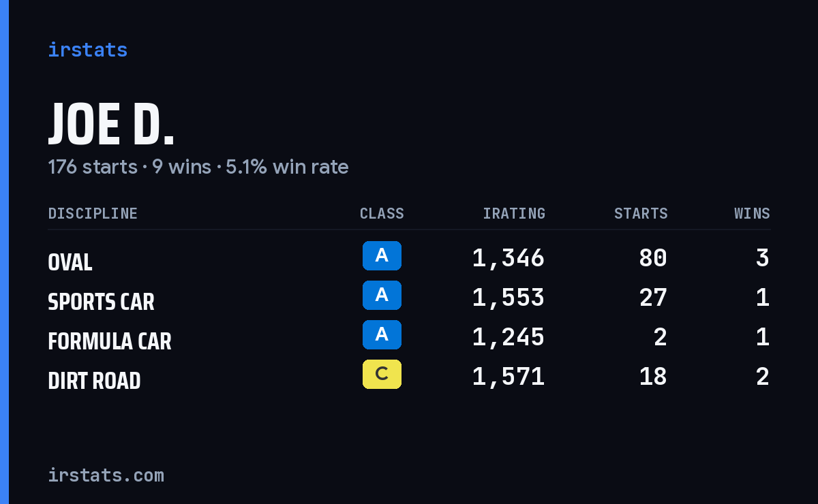
Task: Click the Joe D. driver name
Action: tap(111, 125)
